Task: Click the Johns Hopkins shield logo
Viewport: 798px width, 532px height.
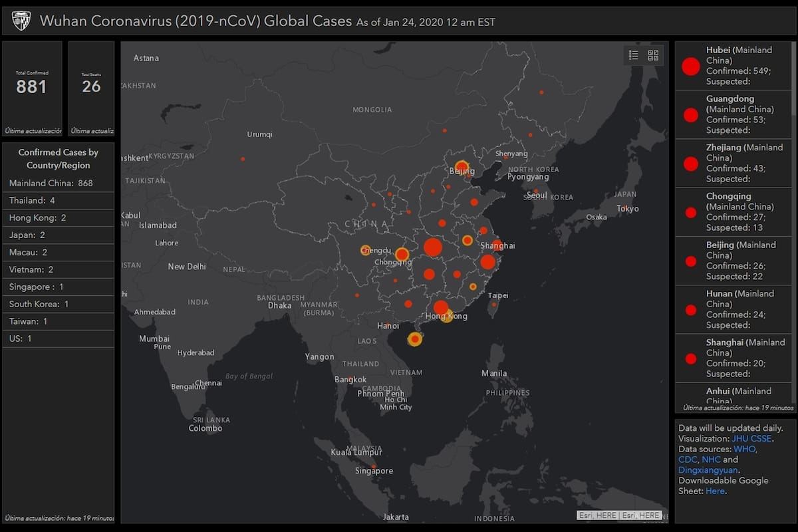Action: click(x=21, y=21)
